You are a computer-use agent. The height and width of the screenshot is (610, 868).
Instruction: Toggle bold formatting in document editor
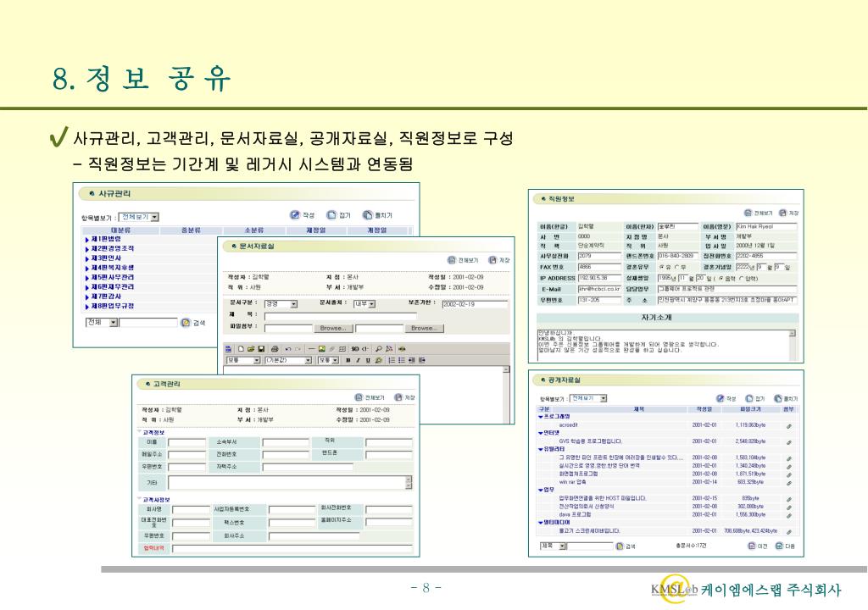point(348,360)
